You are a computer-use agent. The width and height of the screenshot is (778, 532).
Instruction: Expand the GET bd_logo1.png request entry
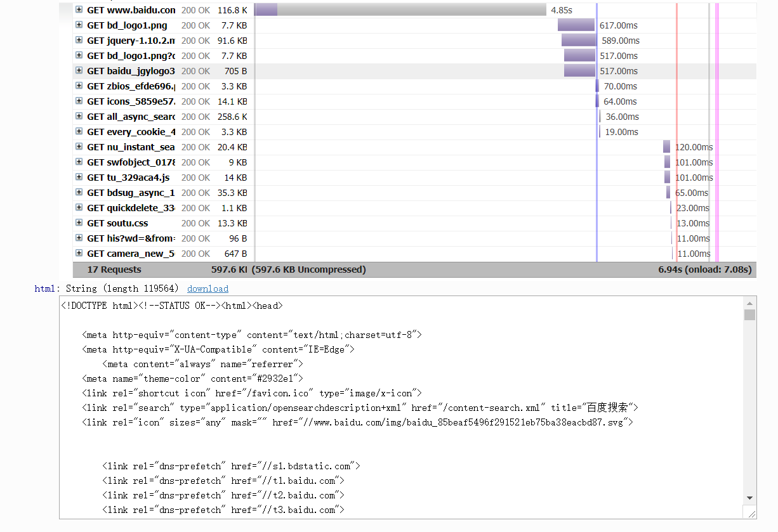[79, 25]
